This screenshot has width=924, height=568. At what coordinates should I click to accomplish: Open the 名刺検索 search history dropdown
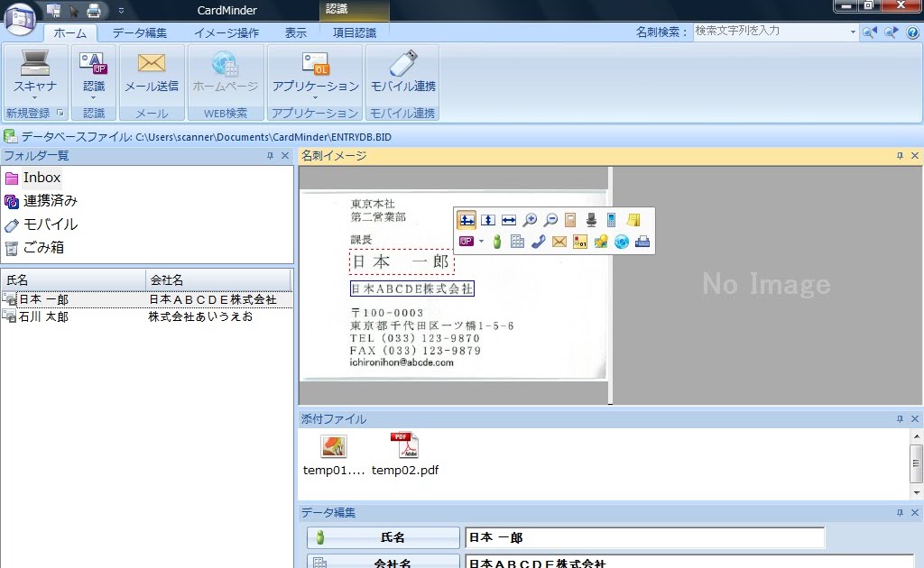[x=853, y=32]
